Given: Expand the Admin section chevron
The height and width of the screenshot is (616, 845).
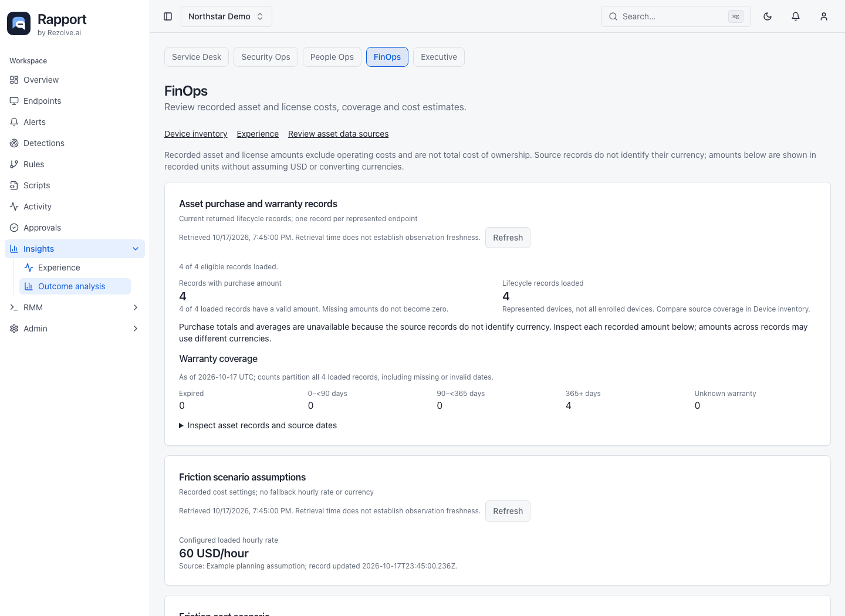Looking at the screenshot, I should click(136, 329).
